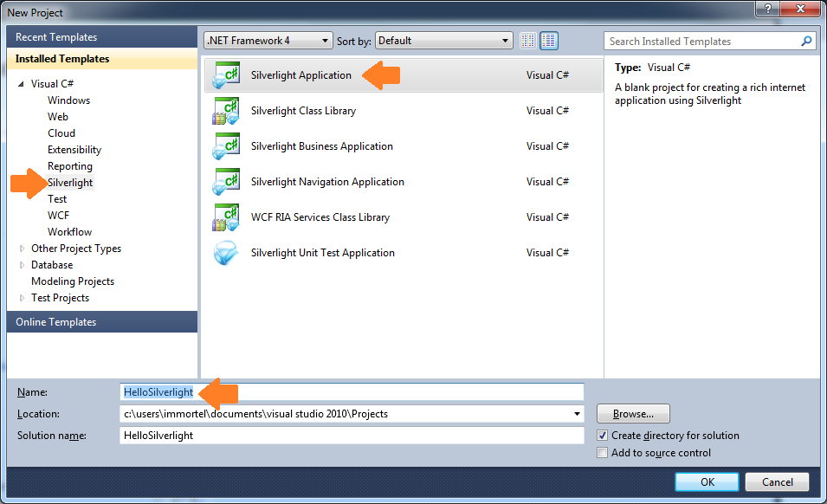This screenshot has width=827, height=504.
Task: Expand the Database tree node
Action: click(x=22, y=265)
